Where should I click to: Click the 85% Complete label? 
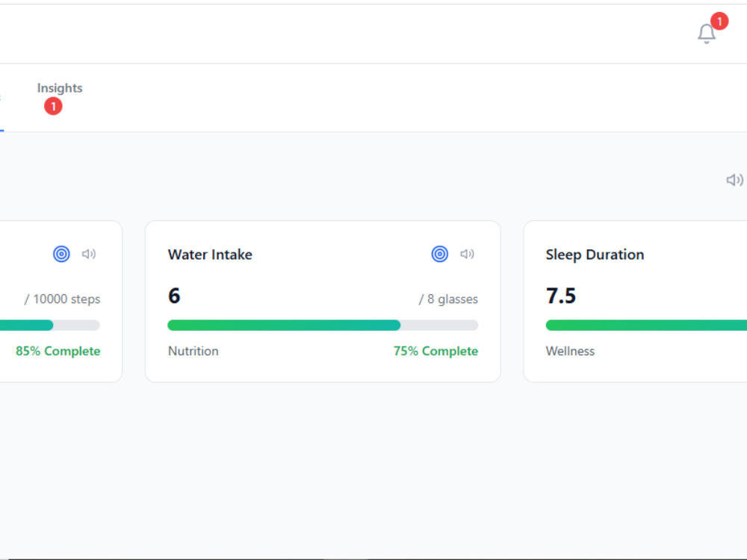58,351
